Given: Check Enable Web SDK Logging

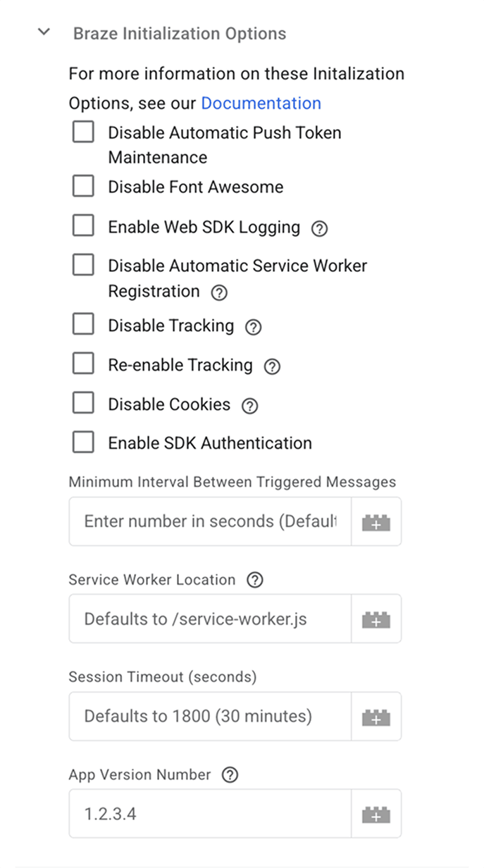Looking at the screenshot, I should [x=83, y=225].
